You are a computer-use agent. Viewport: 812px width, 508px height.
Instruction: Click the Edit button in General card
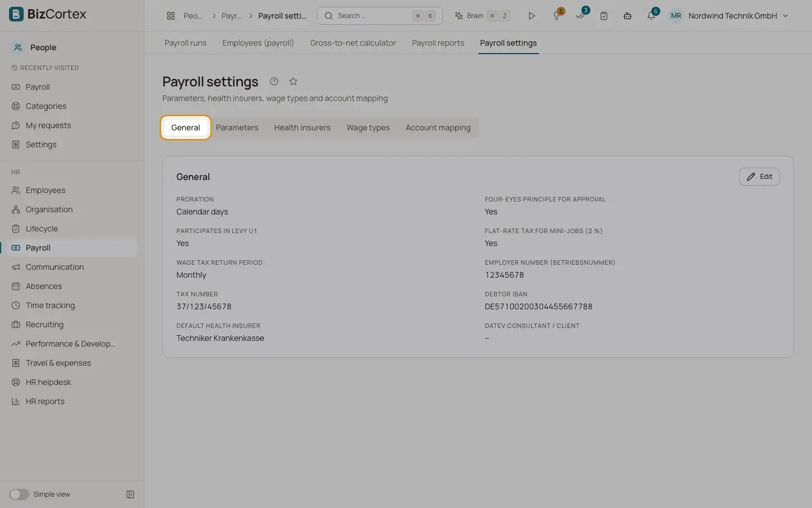point(760,177)
